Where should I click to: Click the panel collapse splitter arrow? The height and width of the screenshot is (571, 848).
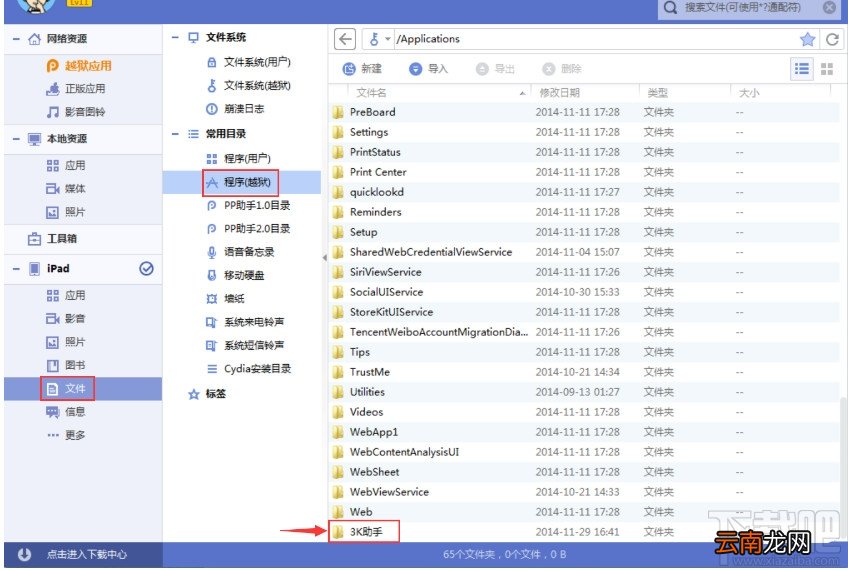324,258
